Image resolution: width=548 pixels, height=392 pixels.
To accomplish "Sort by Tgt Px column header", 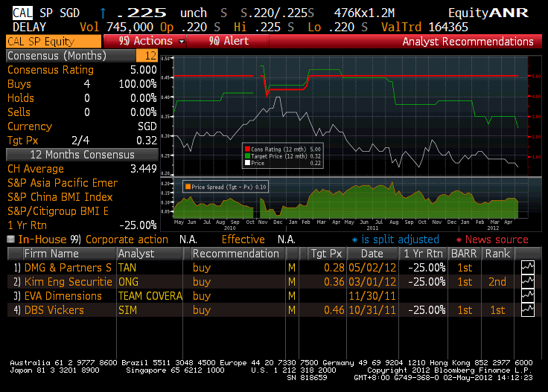I will 326,254.
